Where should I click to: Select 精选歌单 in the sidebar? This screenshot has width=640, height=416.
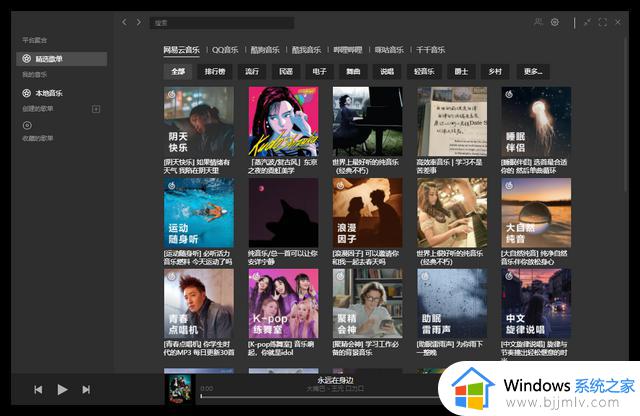click(62, 59)
